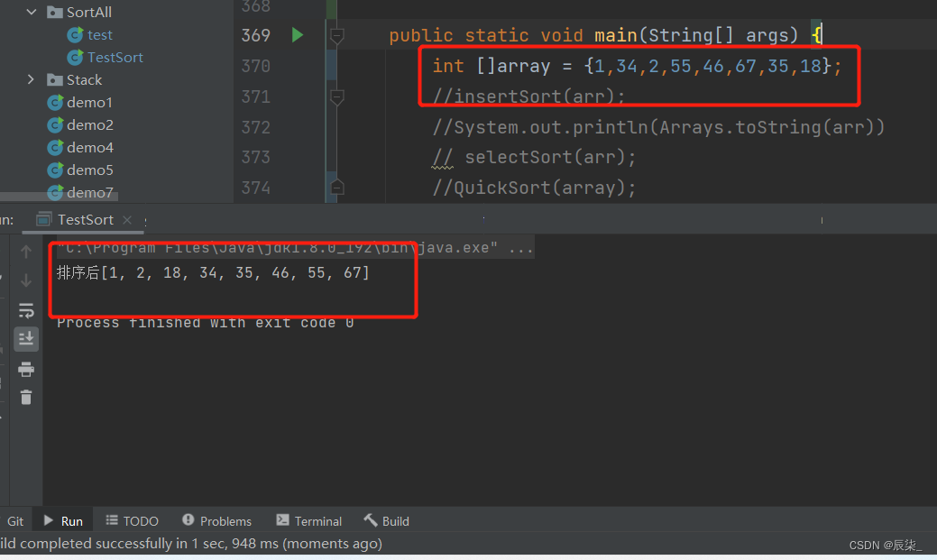Image resolution: width=937 pixels, height=560 pixels.
Task: Open the demo4 class
Action: point(89,148)
